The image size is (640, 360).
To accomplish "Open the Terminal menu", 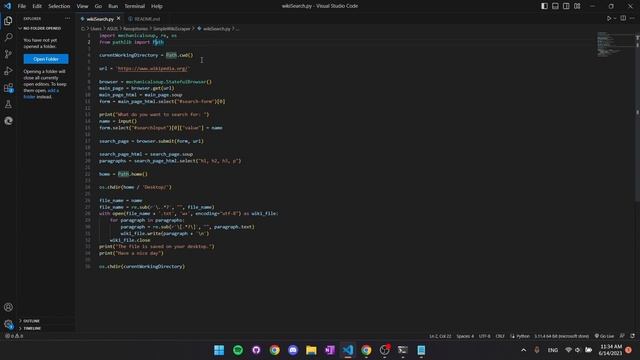I will click(135, 6).
